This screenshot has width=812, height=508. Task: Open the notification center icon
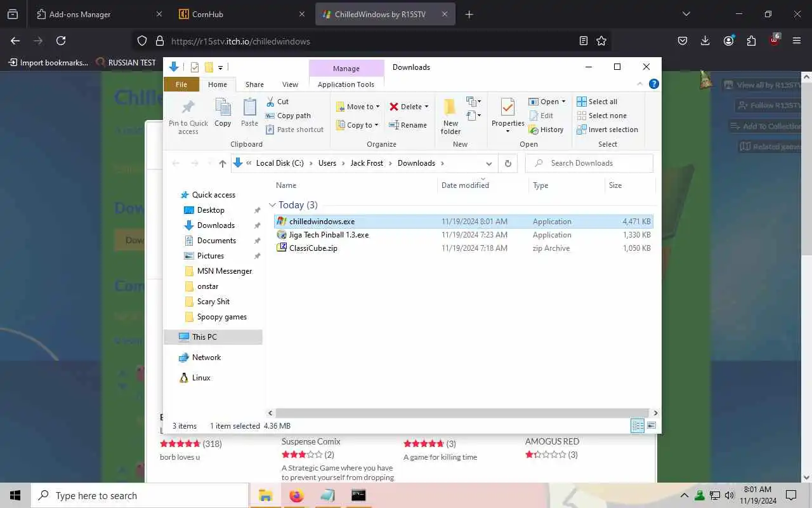(791, 495)
